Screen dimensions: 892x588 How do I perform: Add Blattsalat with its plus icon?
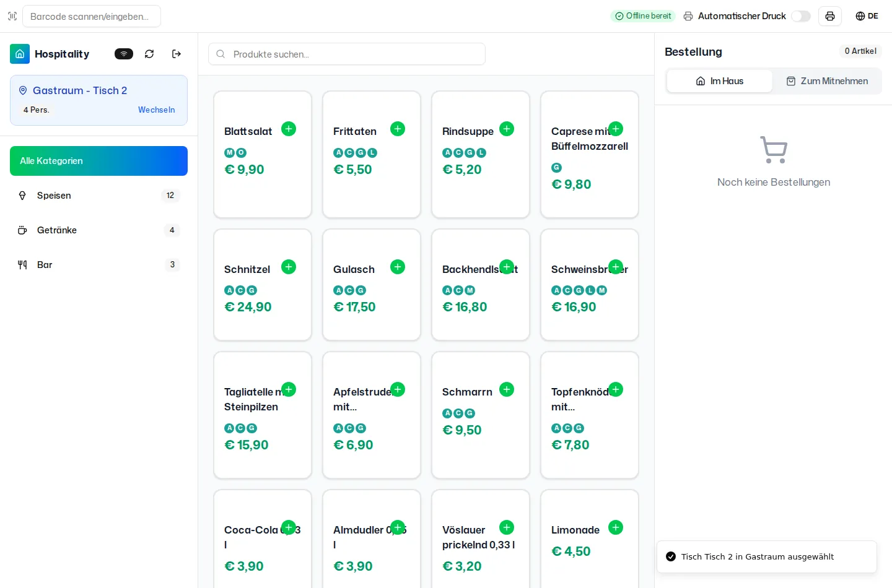pyautogui.click(x=289, y=129)
